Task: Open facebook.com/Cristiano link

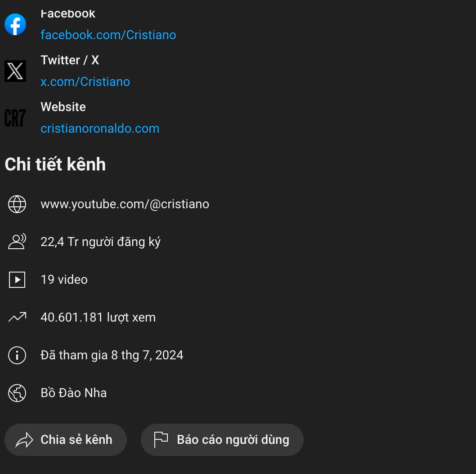Action: (108, 35)
